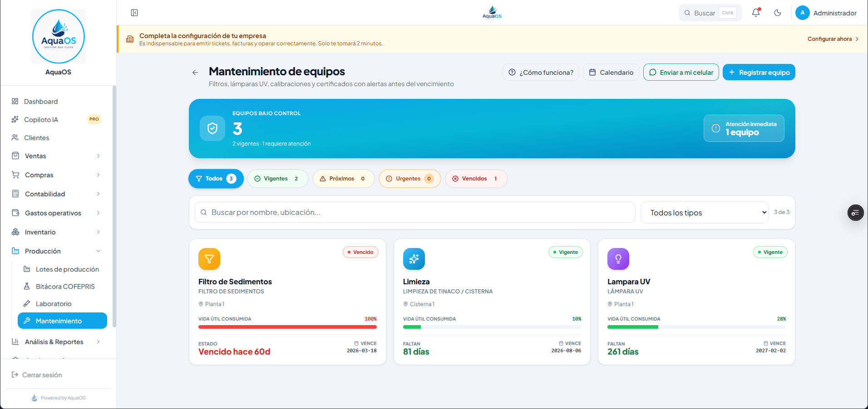
Task: Focus the Buscar por nombre, ubicación field
Action: [415, 212]
